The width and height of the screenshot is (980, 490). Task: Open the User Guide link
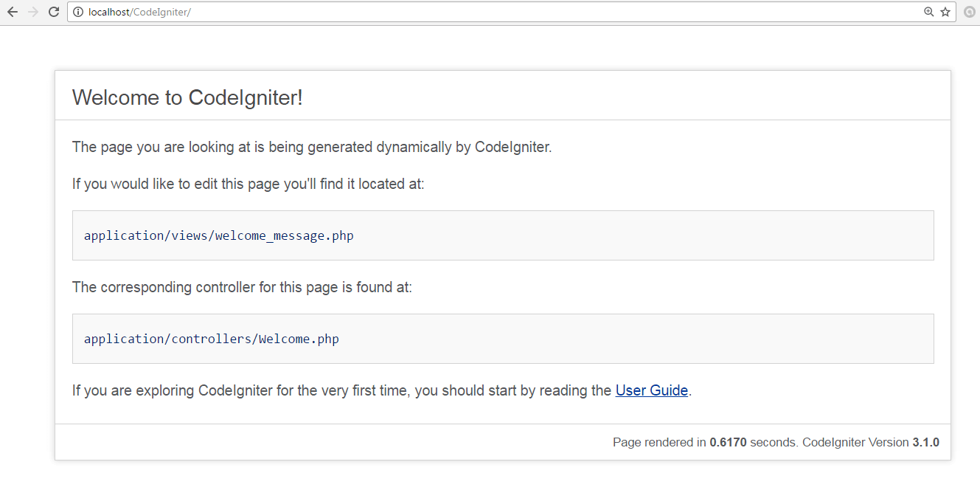pos(652,390)
